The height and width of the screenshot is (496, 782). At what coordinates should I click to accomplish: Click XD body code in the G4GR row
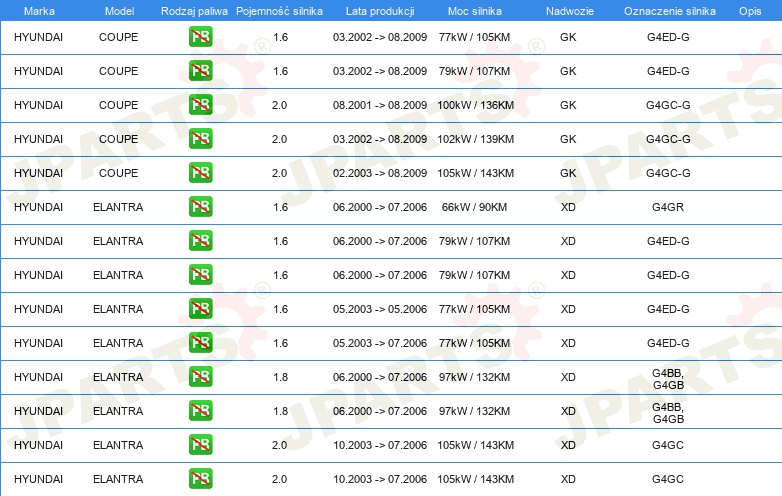[568, 207]
